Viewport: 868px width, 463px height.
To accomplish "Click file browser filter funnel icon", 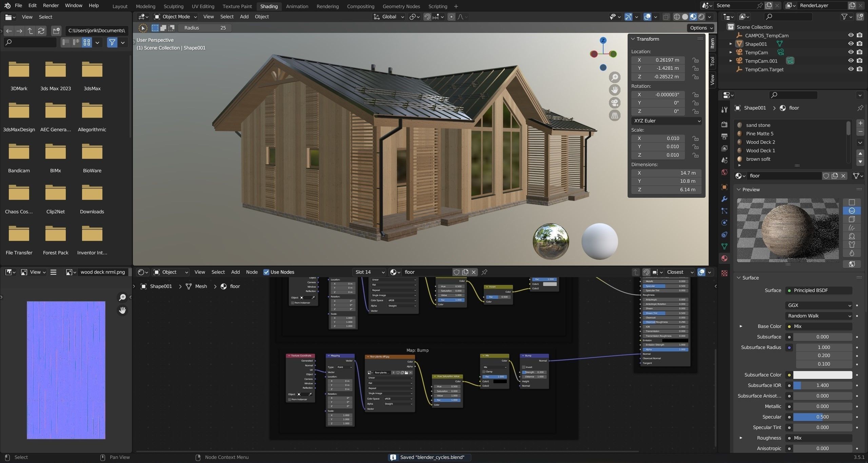I will [x=112, y=42].
